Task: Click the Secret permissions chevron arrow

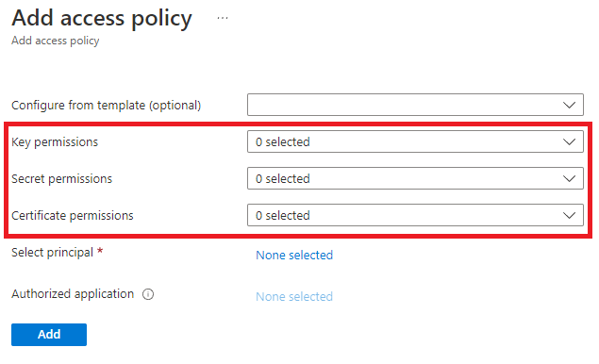Action: tap(569, 178)
